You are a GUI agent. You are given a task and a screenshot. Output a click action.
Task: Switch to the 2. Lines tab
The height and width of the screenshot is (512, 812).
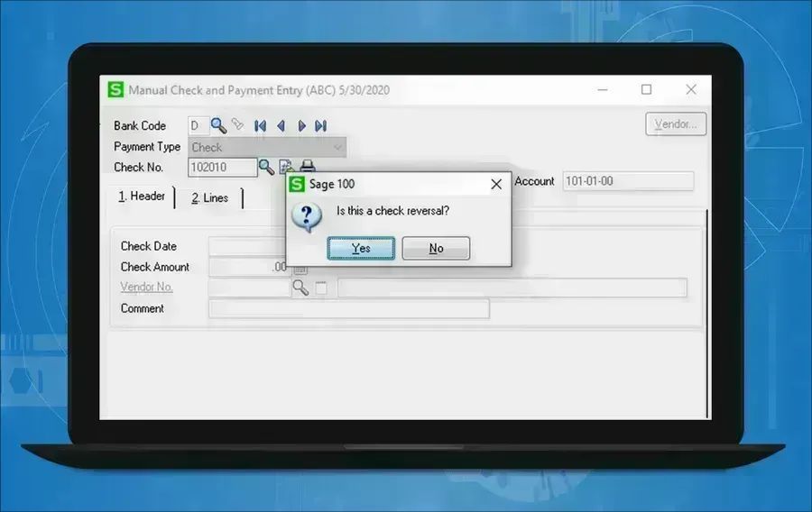(x=209, y=197)
